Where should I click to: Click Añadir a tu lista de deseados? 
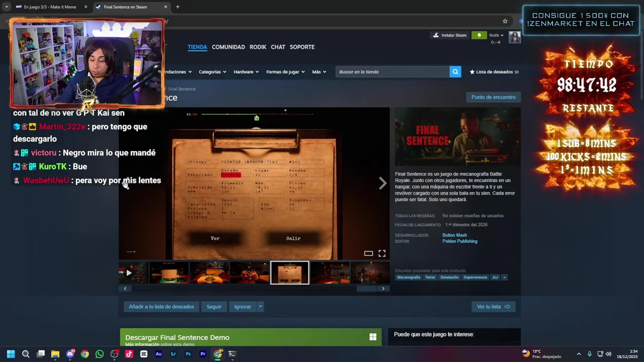pyautogui.click(x=161, y=307)
